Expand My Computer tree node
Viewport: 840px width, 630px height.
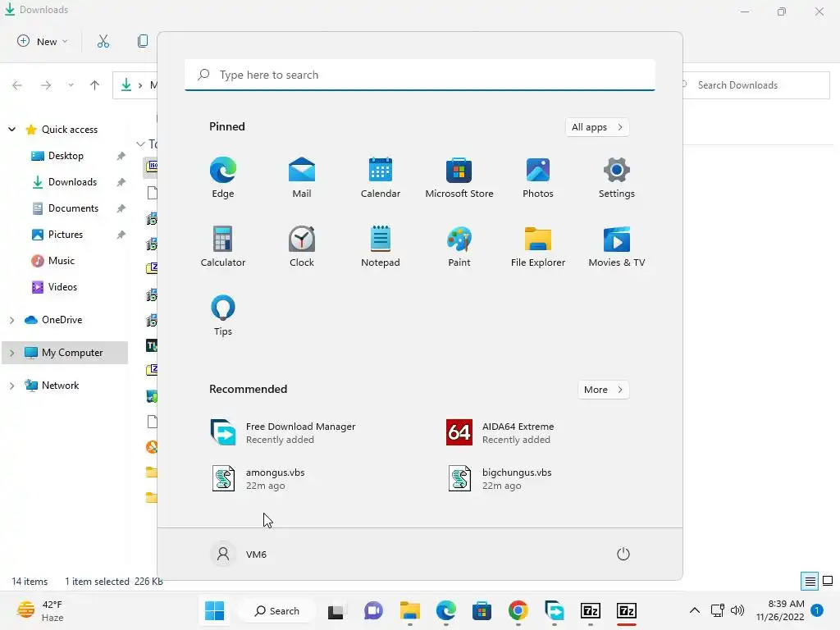pos(11,353)
